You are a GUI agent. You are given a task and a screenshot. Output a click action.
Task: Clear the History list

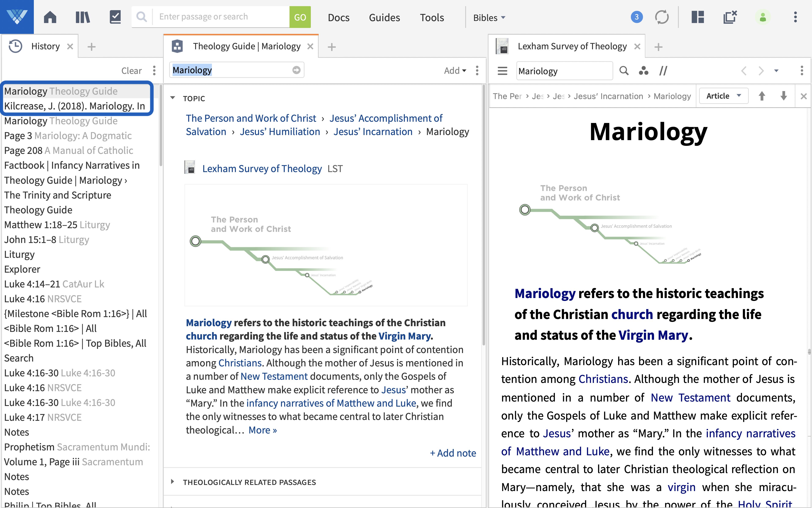pos(131,70)
